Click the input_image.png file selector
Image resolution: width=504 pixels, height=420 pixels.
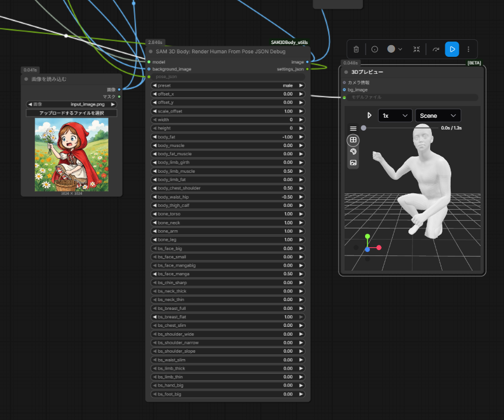71,104
